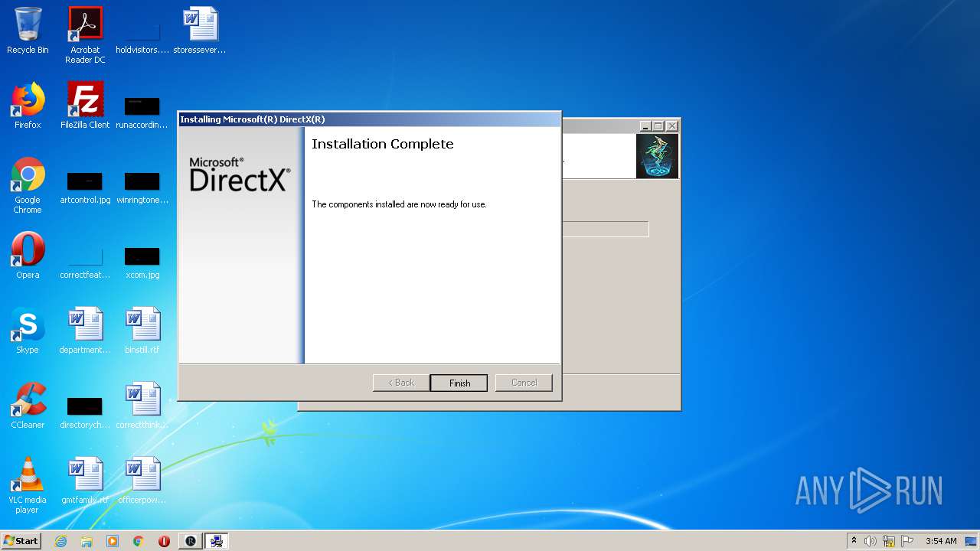Image resolution: width=980 pixels, height=551 pixels.
Task: Launch FileZilla Client shortcut
Action: [85, 106]
